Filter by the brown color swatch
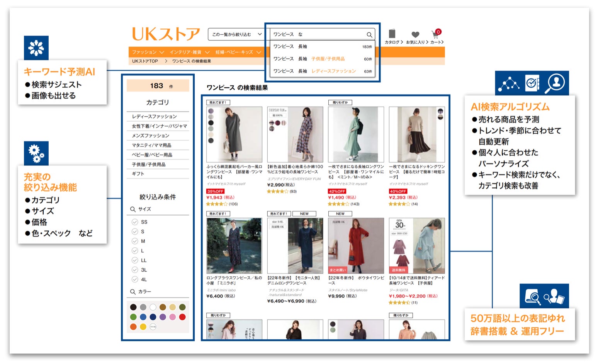 pos(163,307)
